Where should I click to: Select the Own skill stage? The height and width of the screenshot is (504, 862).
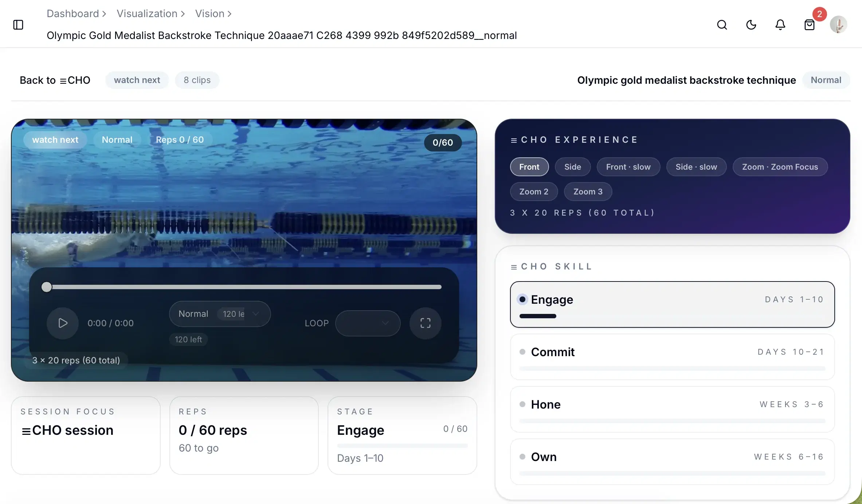coord(673,462)
